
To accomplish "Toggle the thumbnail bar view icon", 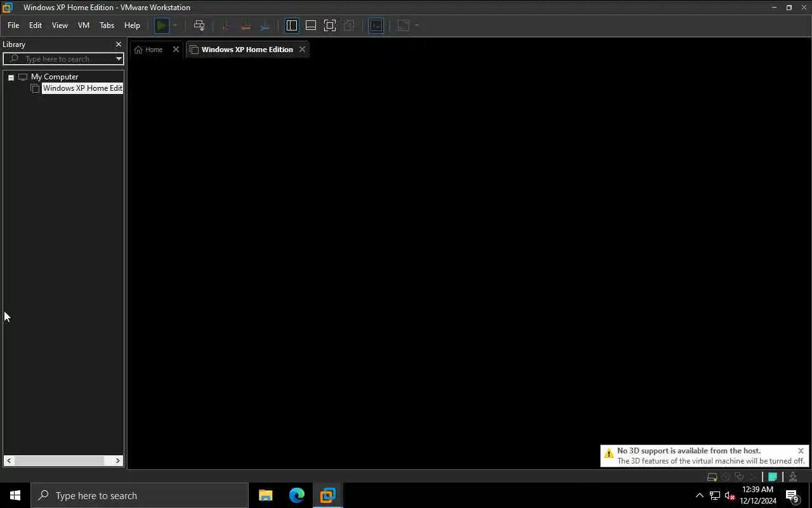I will [x=311, y=25].
